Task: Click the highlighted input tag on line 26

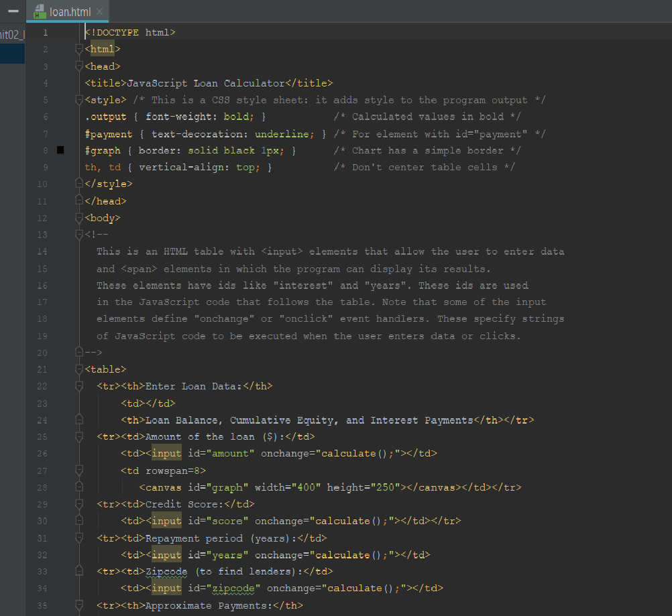Action: 166,452
